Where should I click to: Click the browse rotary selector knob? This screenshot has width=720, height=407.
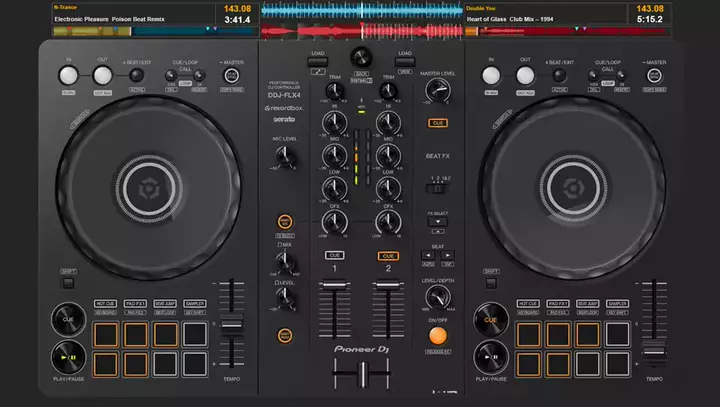pyautogui.click(x=361, y=57)
